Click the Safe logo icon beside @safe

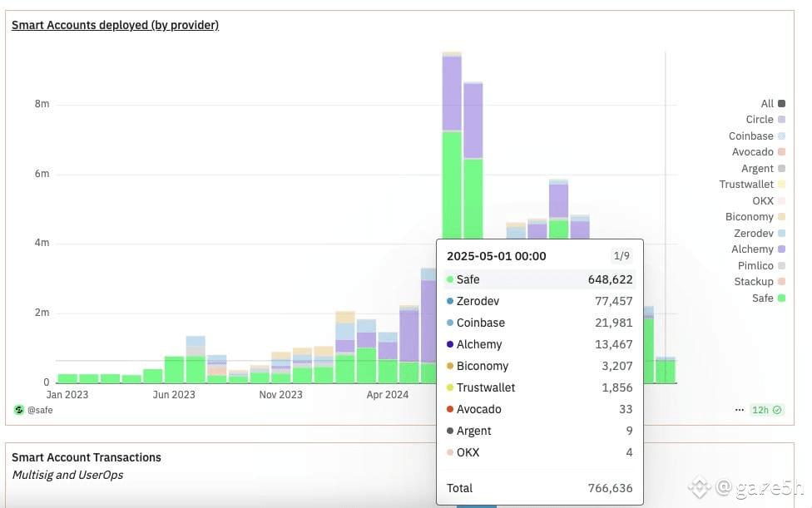coord(19,410)
